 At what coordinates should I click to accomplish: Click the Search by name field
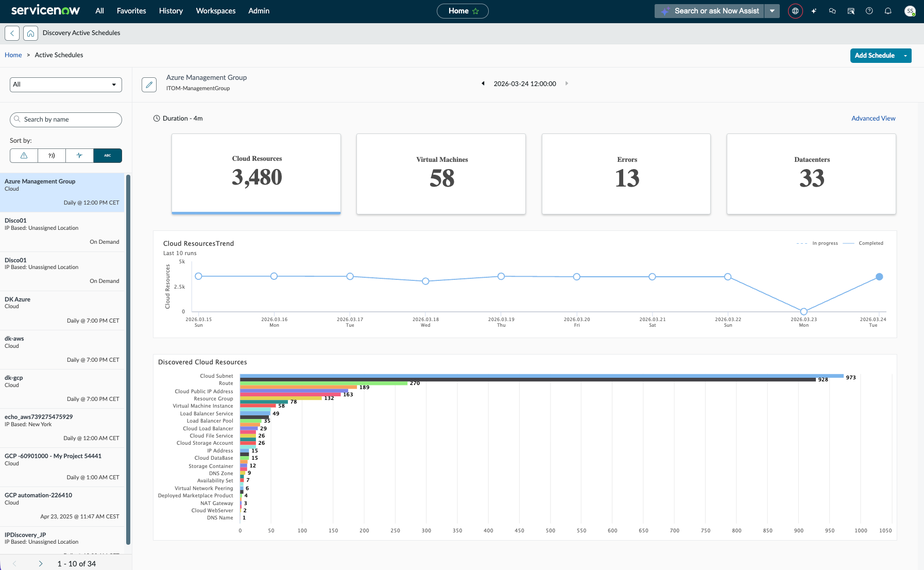pos(66,120)
